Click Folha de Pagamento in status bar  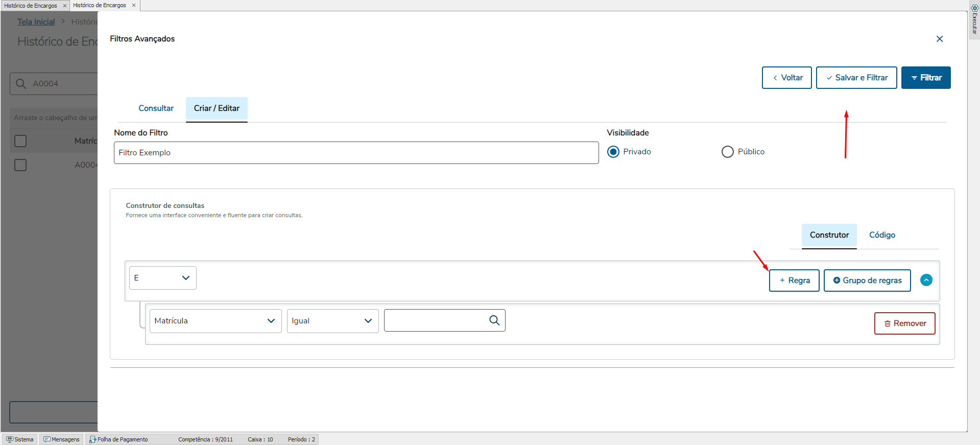(x=118, y=439)
